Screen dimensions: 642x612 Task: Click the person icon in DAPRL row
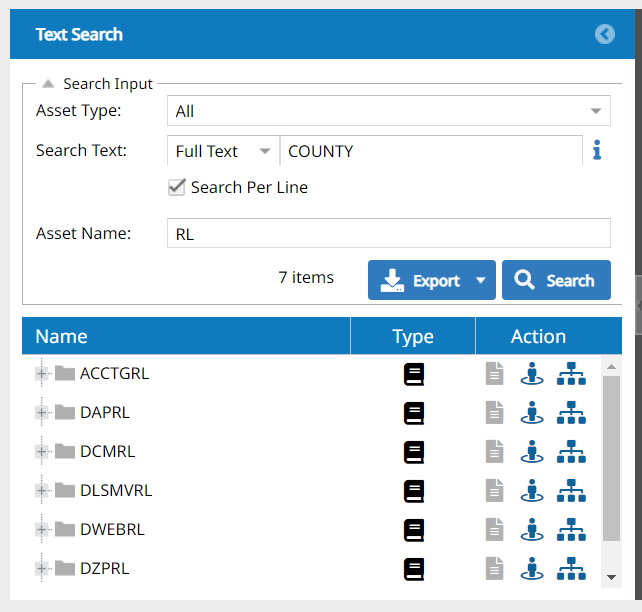pyautogui.click(x=532, y=412)
